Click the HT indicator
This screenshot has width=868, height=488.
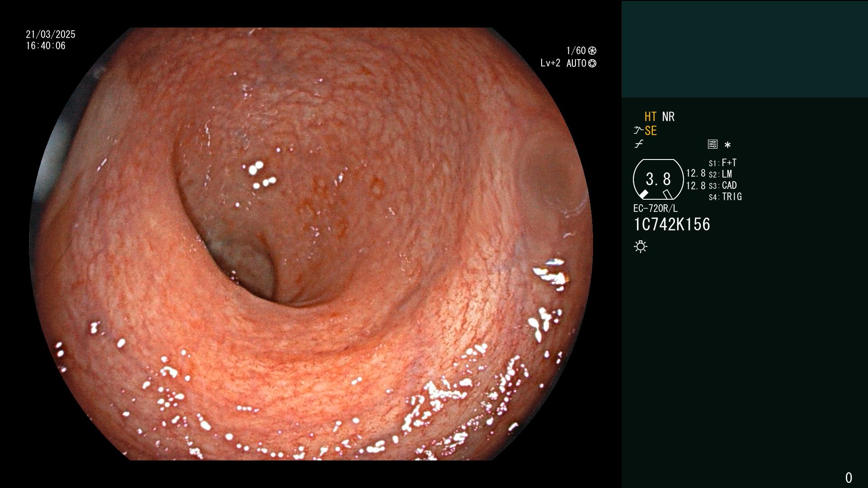point(651,117)
